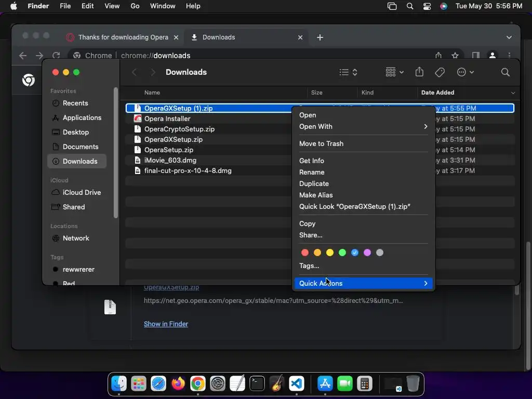Viewport: 532px width, 399px height.
Task: Open the Finder list view switcher
Action: 349,72
